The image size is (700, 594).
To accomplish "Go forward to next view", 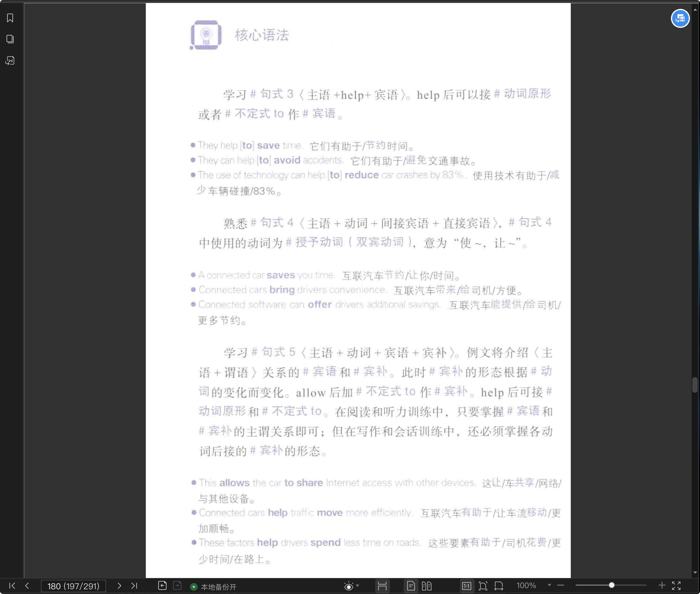I will 177,586.
